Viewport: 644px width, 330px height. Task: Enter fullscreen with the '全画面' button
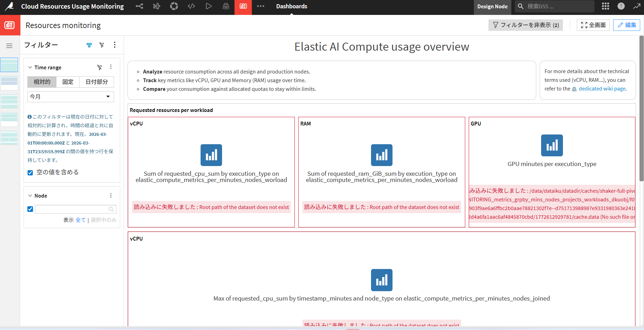pyautogui.click(x=593, y=25)
